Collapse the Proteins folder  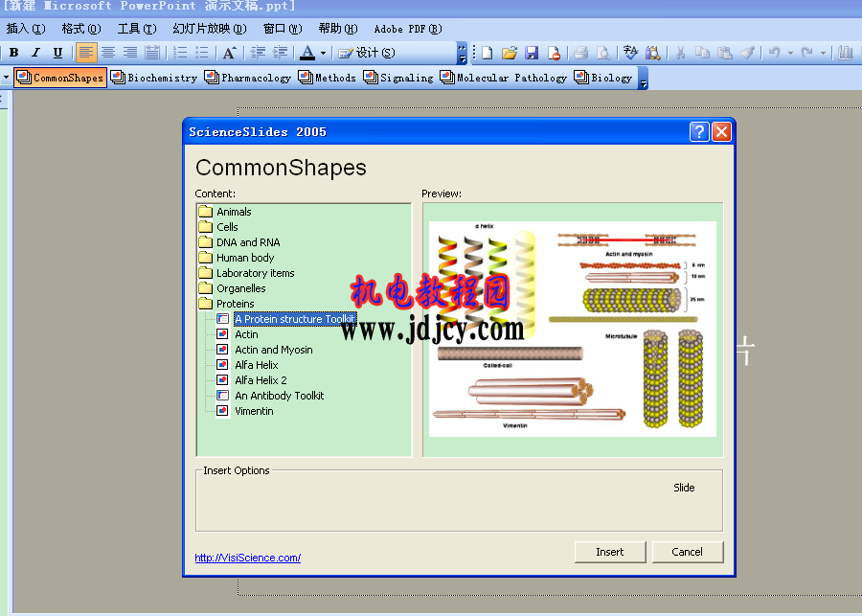pyautogui.click(x=226, y=304)
